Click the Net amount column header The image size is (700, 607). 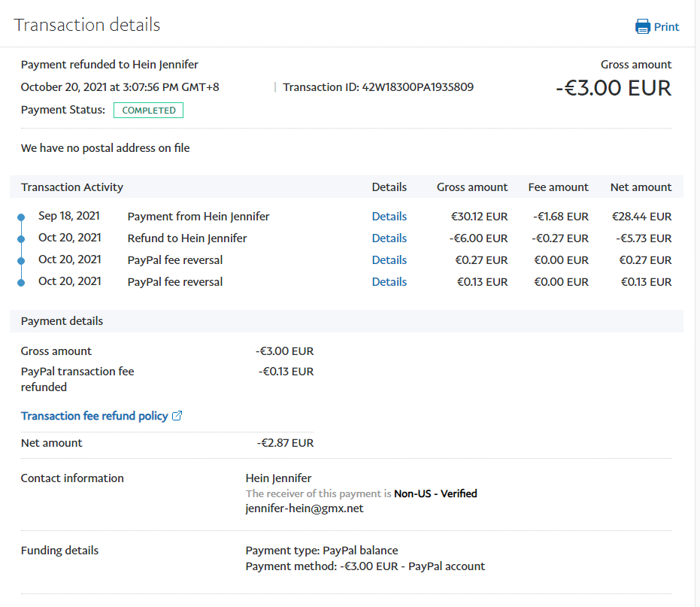point(641,187)
